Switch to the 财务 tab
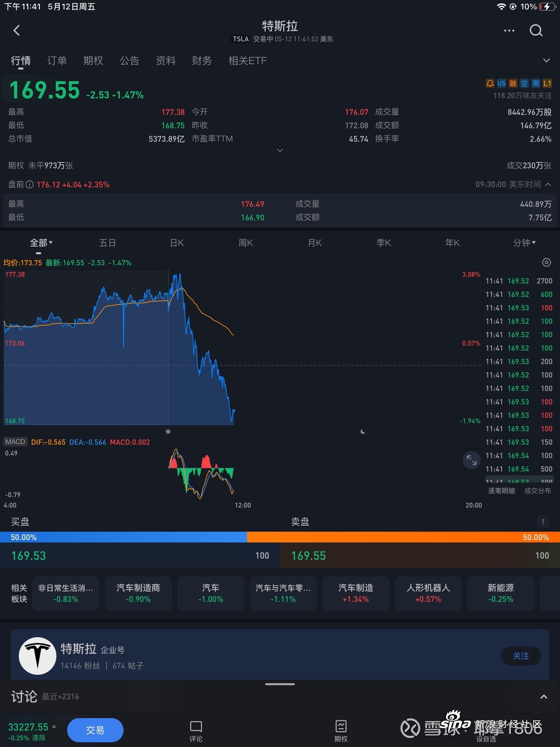 click(202, 60)
